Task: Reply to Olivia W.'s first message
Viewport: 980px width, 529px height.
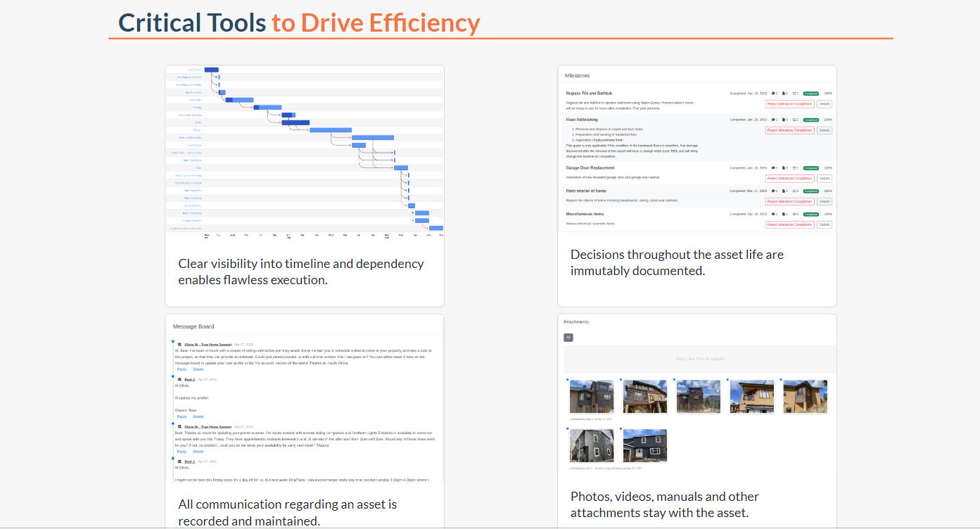Action: (x=182, y=369)
